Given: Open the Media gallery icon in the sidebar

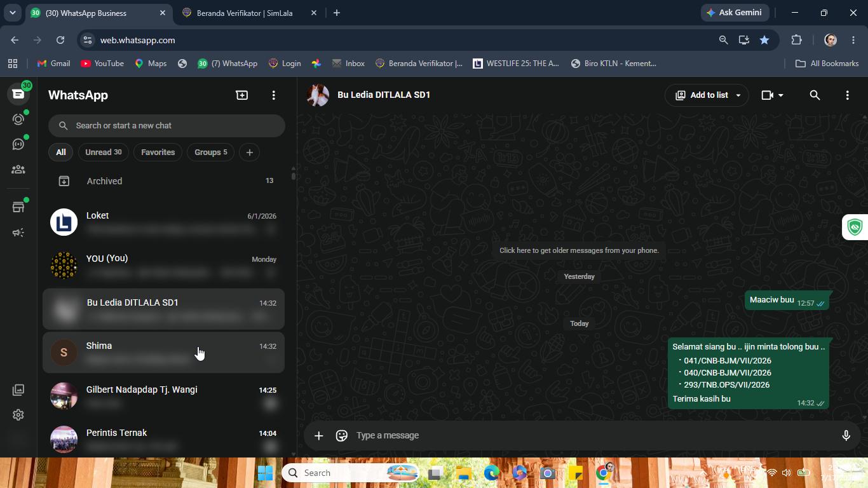Looking at the screenshot, I should (18, 390).
